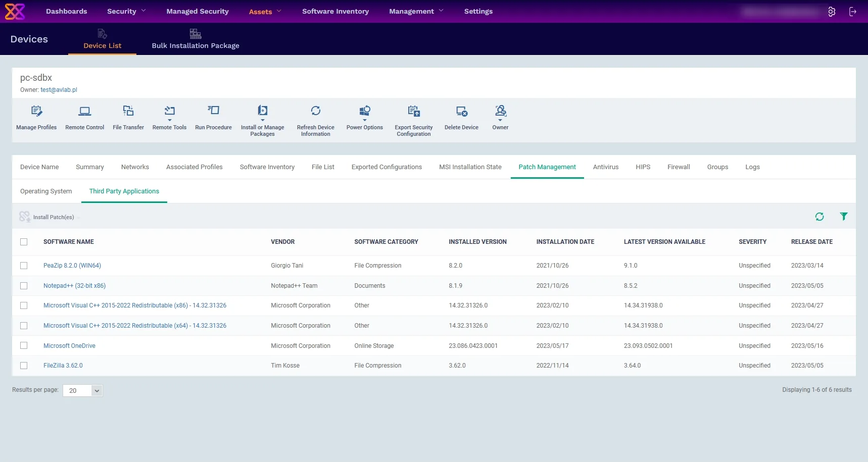Open the Microsoft OneDrive software link

point(69,346)
